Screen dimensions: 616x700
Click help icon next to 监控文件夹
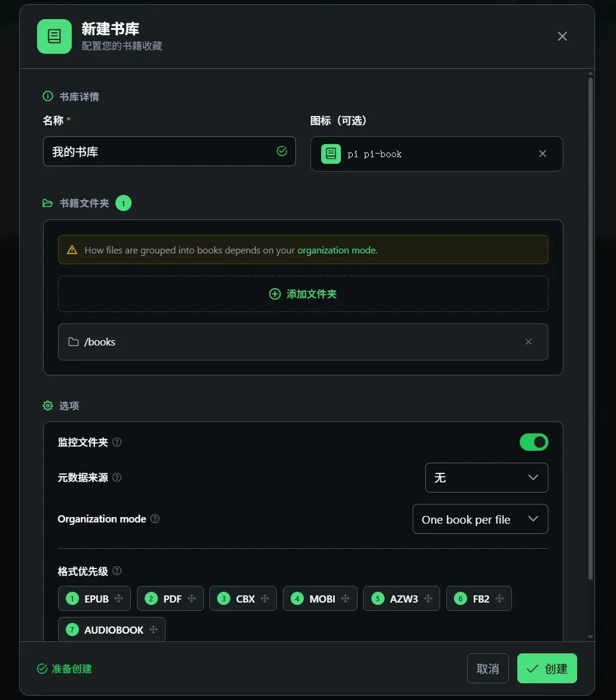[117, 442]
